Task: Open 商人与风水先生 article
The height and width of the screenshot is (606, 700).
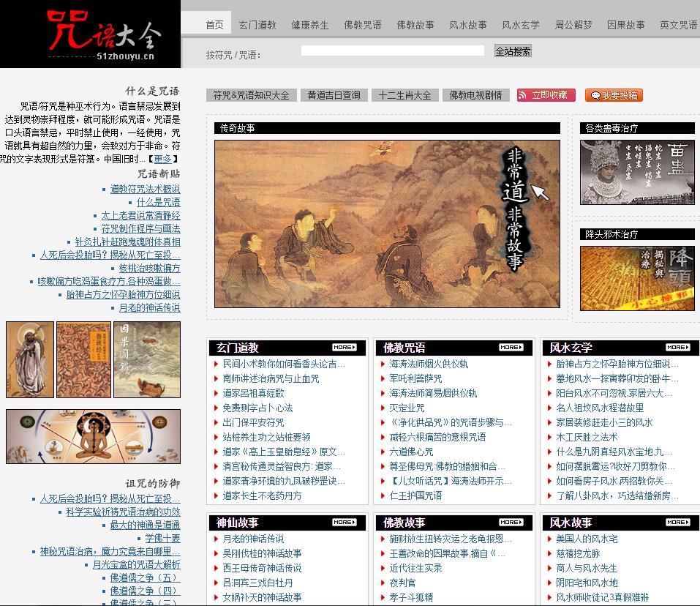Action: pos(587,569)
